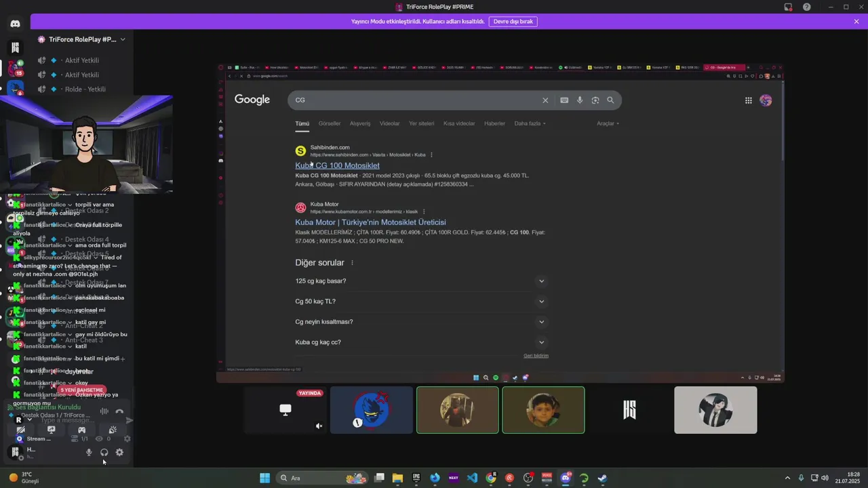Open Steam from taskbar
Image resolution: width=868 pixels, height=488 pixels.
[x=602, y=478]
